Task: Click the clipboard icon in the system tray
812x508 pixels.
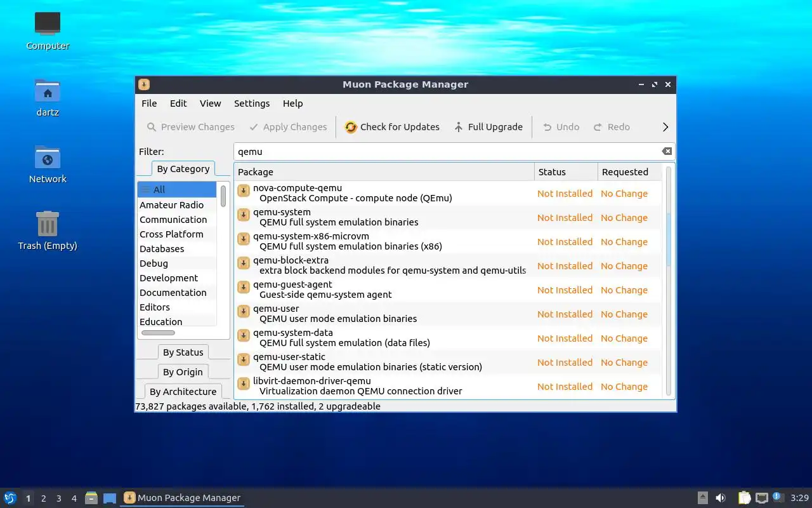Action: (744, 498)
